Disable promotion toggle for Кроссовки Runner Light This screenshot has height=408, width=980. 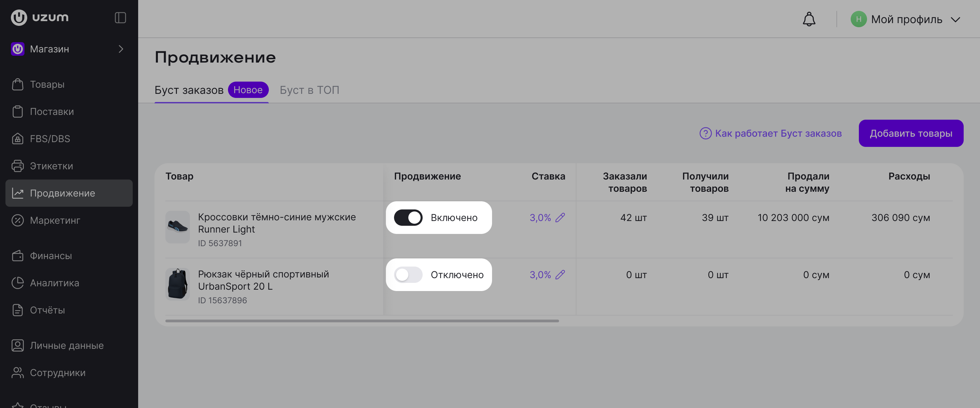pos(408,218)
